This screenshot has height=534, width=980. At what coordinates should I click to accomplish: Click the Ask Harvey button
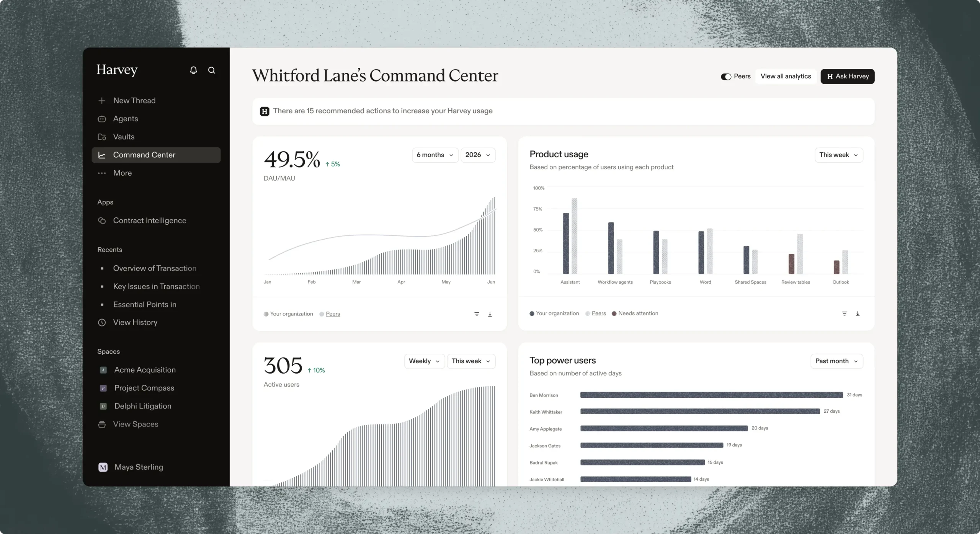848,76
